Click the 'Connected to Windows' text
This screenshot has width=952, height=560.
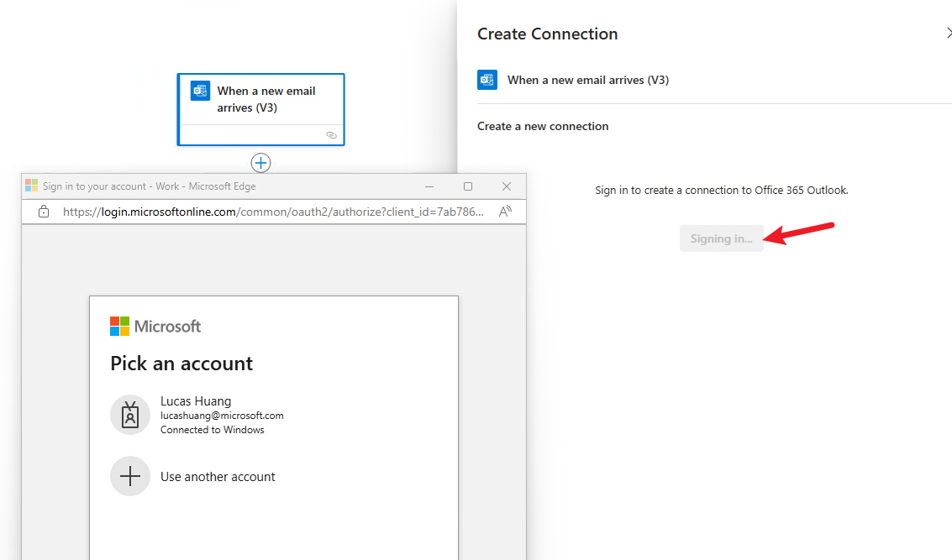pyautogui.click(x=213, y=430)
